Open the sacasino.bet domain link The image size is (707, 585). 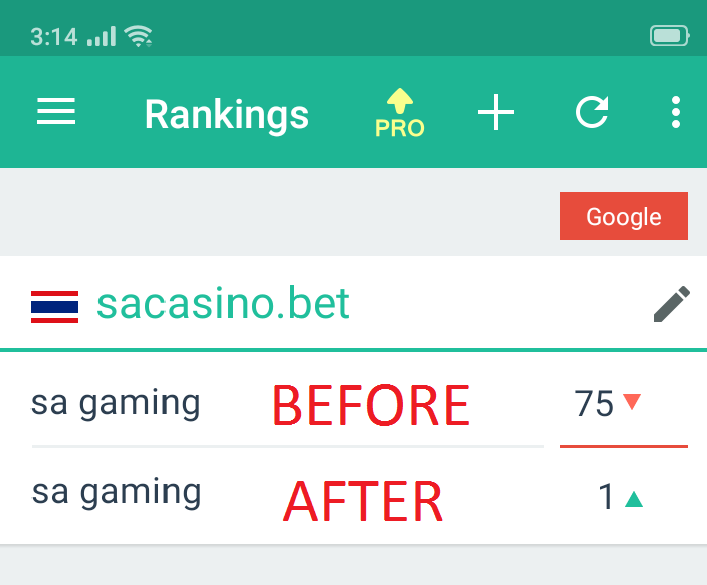click(x=223, y=303)
